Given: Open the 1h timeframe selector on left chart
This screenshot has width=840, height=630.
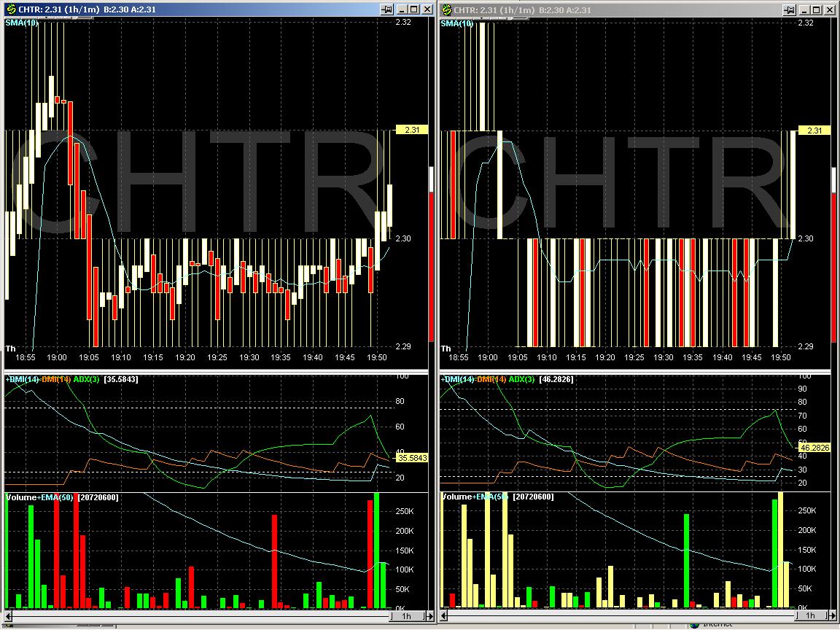Looking at the screenshot, I should click(407, 616).
